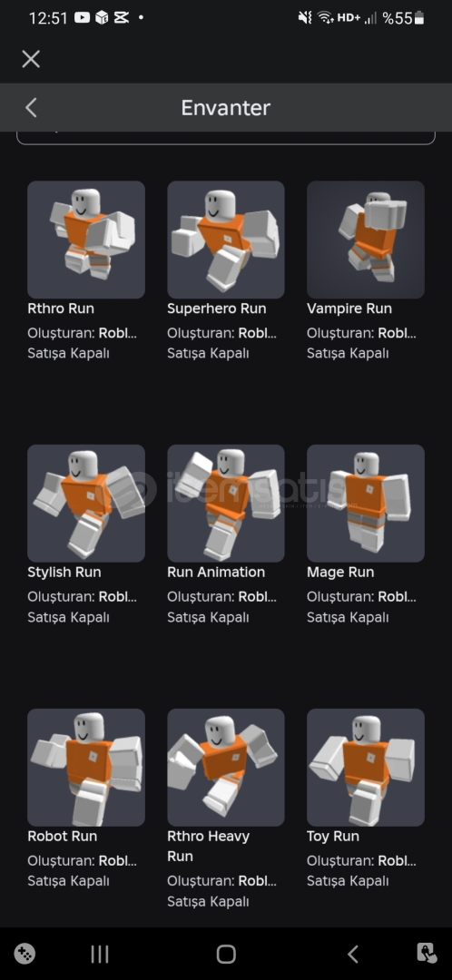Viewport: 452px width, 980px height.
Task: Open the Toy Run animation thumbnail
Action: click(x=366, y=768)
